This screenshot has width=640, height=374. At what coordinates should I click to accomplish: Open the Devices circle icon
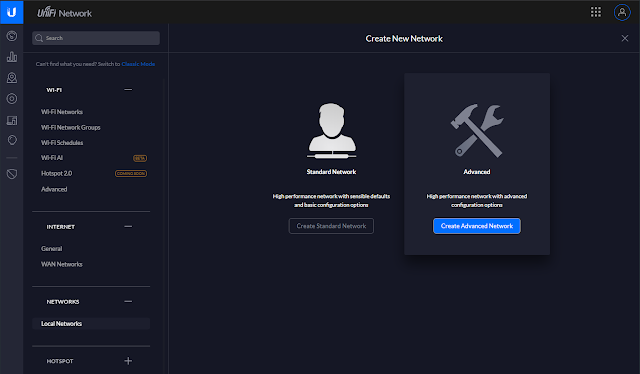click(12, 98)
